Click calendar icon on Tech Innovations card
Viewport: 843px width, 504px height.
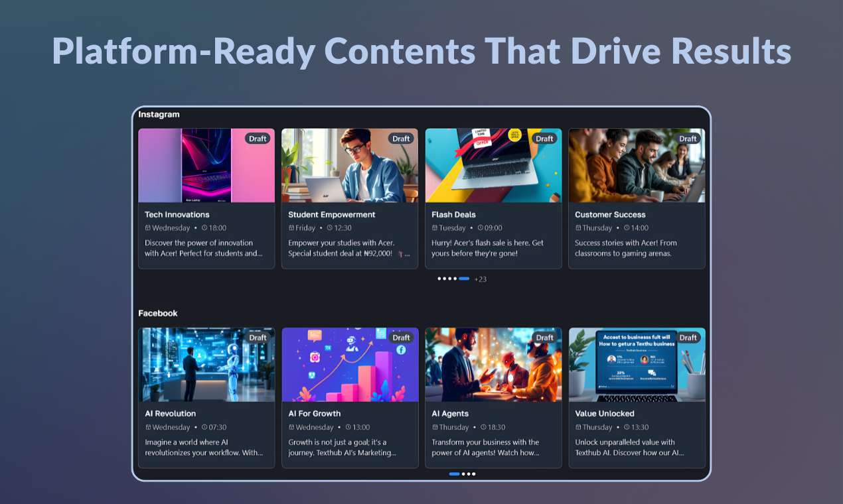tap(148, 228)
